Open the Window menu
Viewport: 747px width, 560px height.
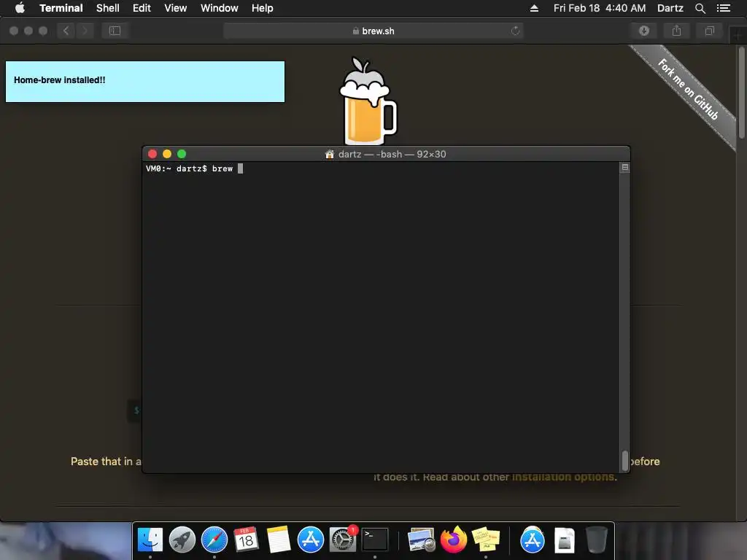tap(219, 8)
